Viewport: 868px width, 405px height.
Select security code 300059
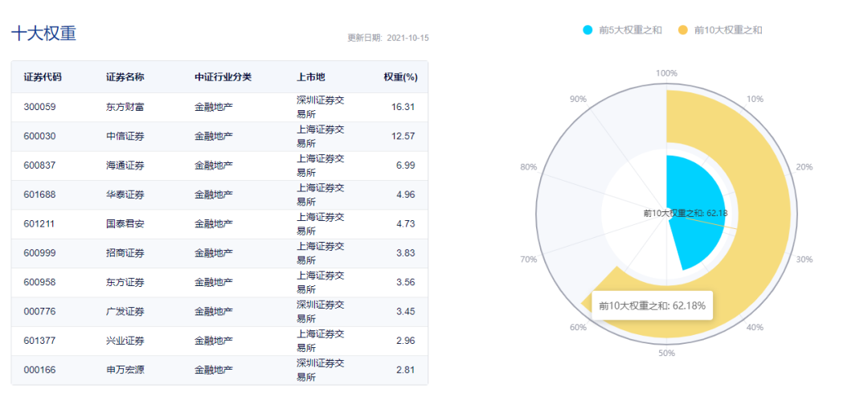(40, 107)
